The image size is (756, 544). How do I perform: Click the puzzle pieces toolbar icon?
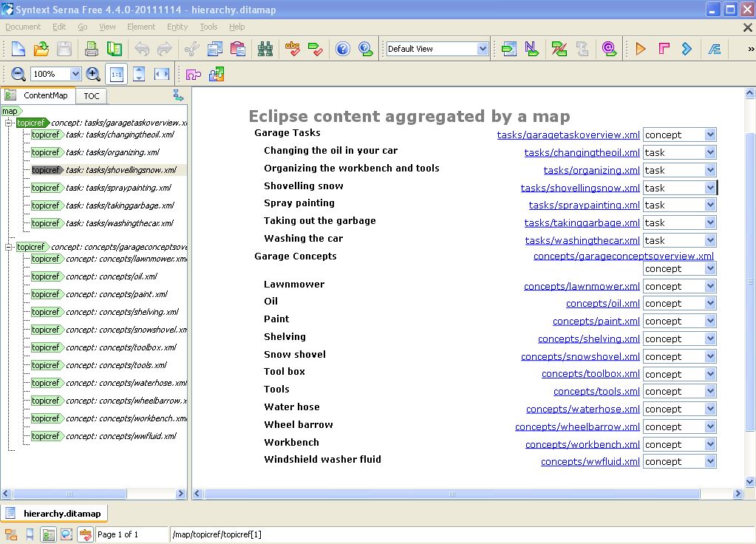217,74
